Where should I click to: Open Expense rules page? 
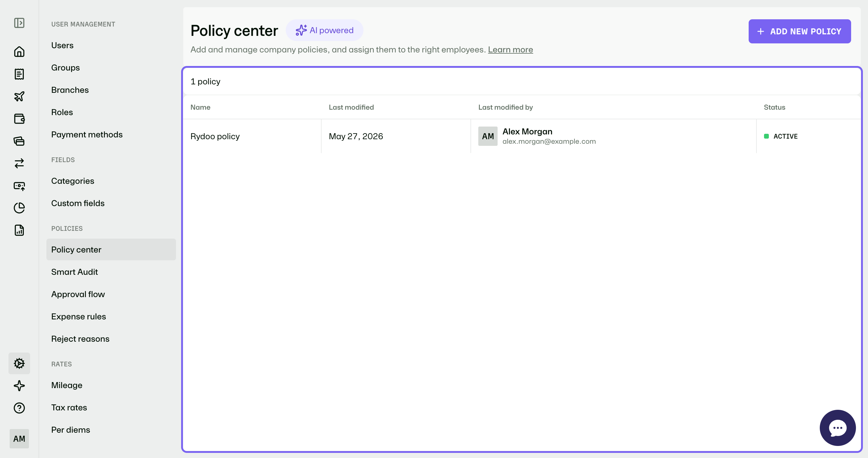point(78,317)
